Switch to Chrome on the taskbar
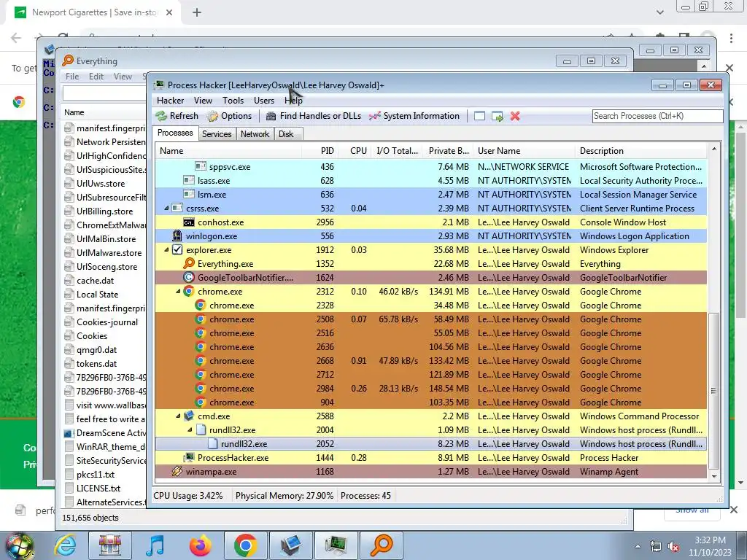The height and width of the screenshot is (560, 747). [245, 545]
